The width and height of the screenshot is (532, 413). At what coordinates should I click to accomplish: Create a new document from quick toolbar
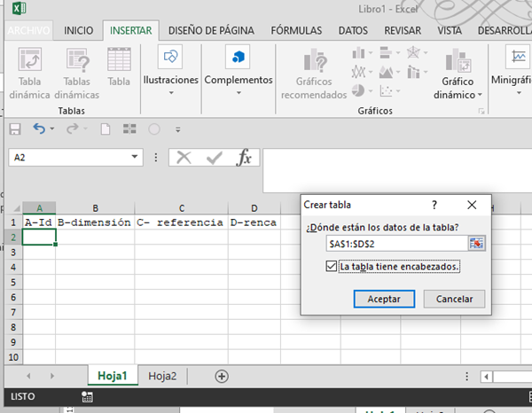pos(106,129)
